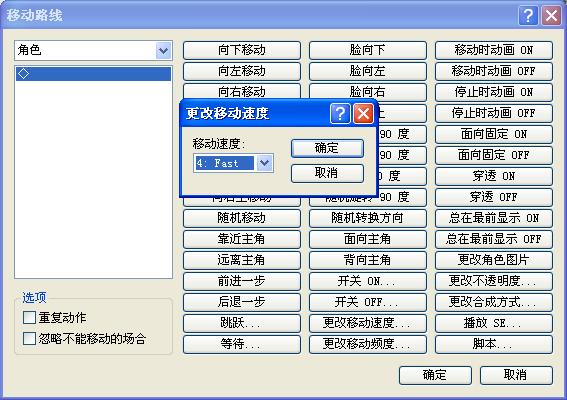Cancel the speed change dialog with 取消
567x400 pixels.
[x=327, y=173]
